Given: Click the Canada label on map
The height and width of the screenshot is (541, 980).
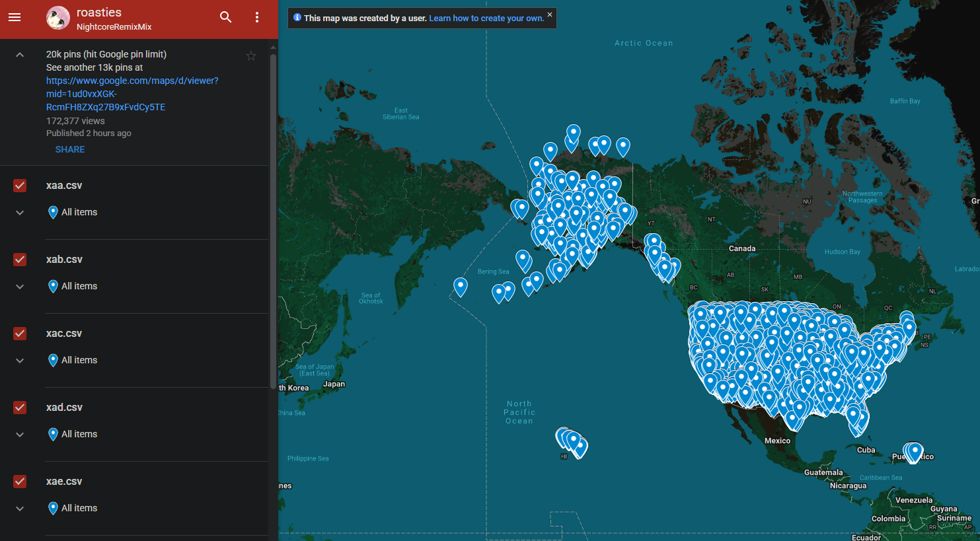Looking at the screenshot, I should click(742, 249).
